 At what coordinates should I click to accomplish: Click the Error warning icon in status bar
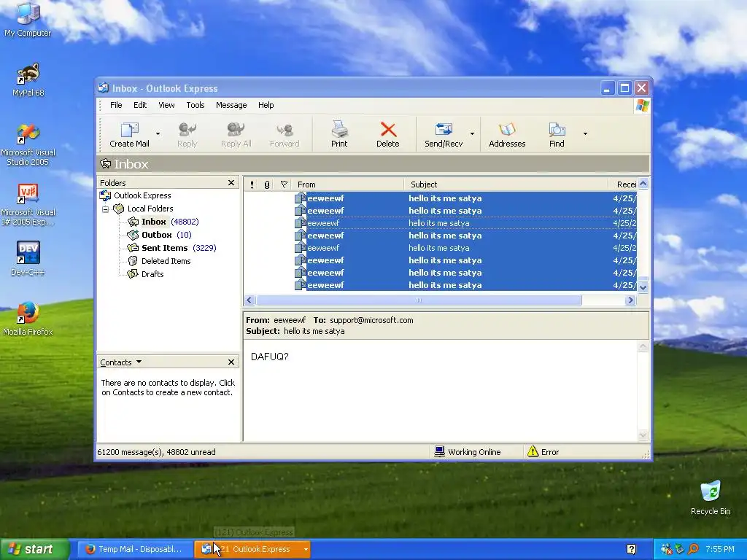tap(533, 451)
